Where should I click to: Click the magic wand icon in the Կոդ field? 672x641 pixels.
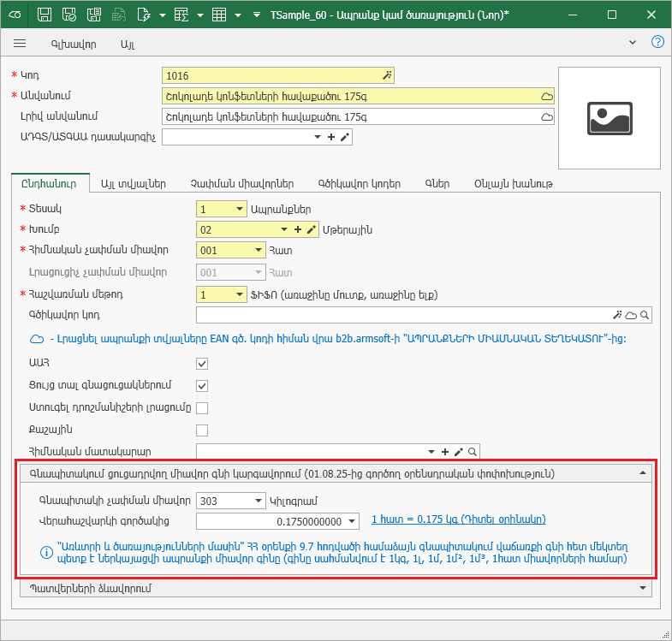[387, 75]
